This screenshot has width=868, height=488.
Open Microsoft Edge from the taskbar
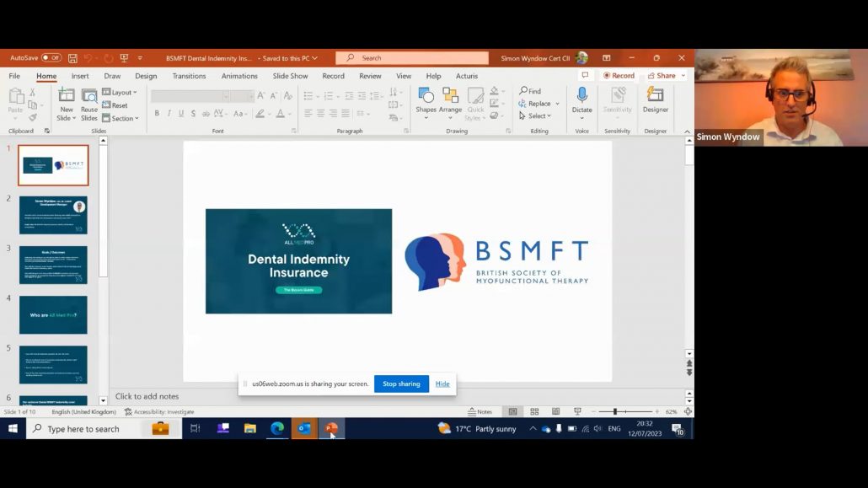[277, 428]
